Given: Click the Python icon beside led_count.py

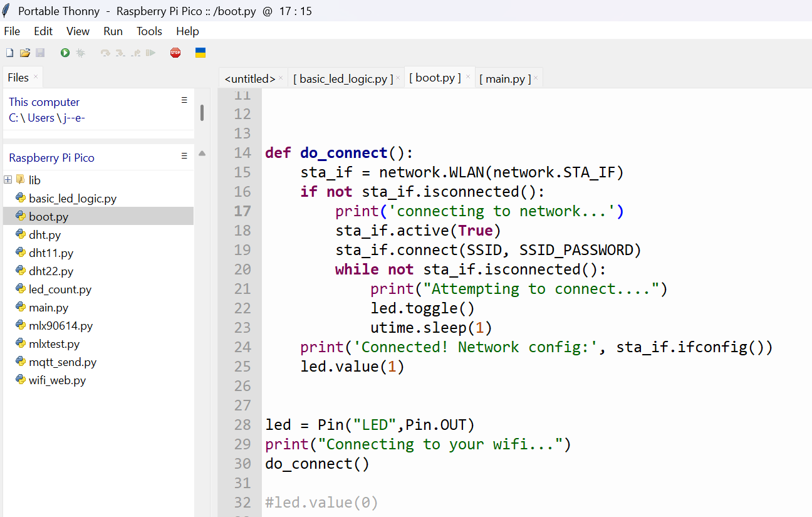Looking at the screenshot, I should click(20, 289).
